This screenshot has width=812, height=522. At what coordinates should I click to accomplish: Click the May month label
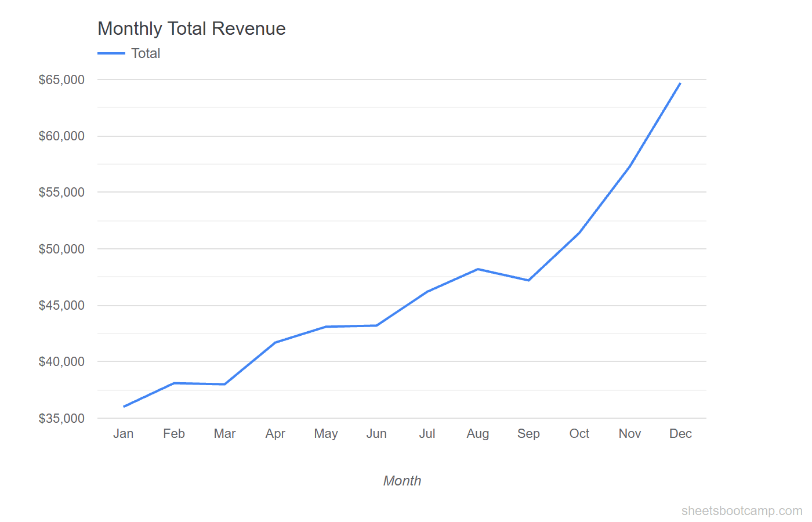326,433
